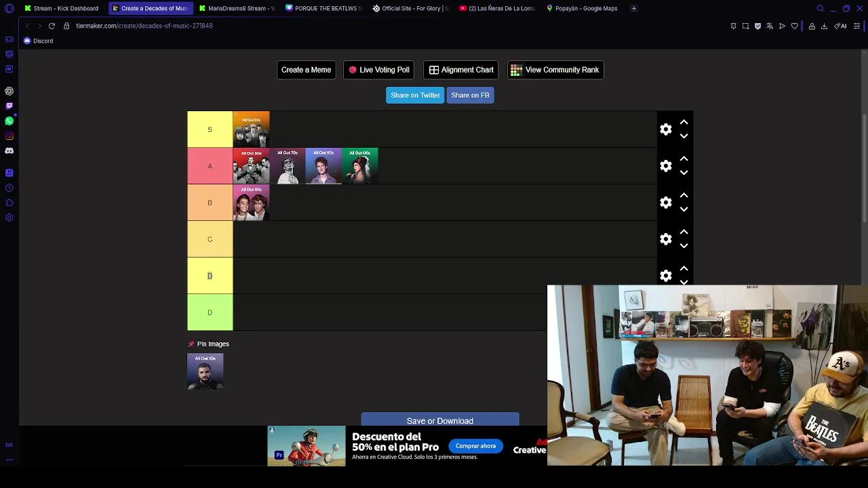Open a new browser tab
This screenshot has height=488, width=868.
tap(633, 8)
